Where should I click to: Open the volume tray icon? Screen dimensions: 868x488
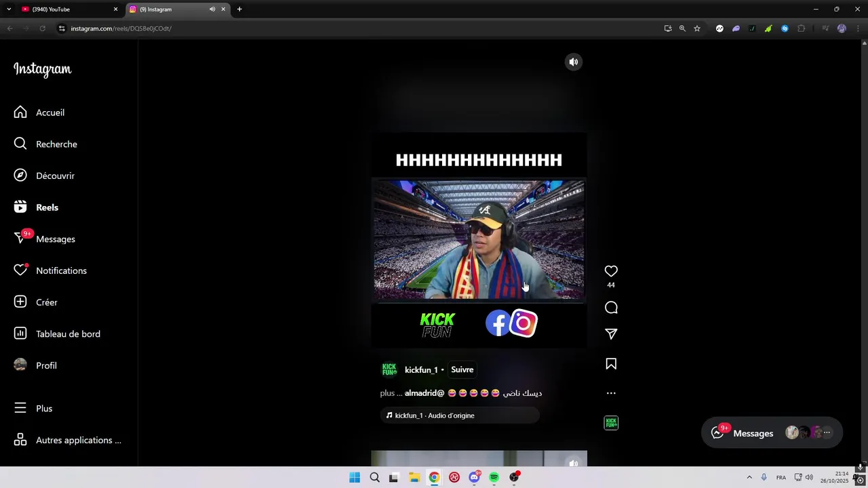coord(809,477)
